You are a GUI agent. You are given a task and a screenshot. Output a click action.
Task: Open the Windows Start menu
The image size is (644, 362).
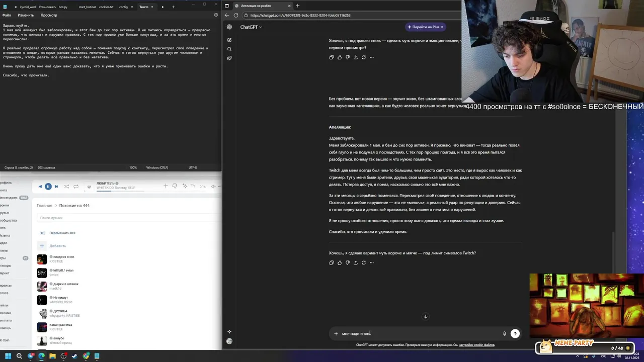7,356
